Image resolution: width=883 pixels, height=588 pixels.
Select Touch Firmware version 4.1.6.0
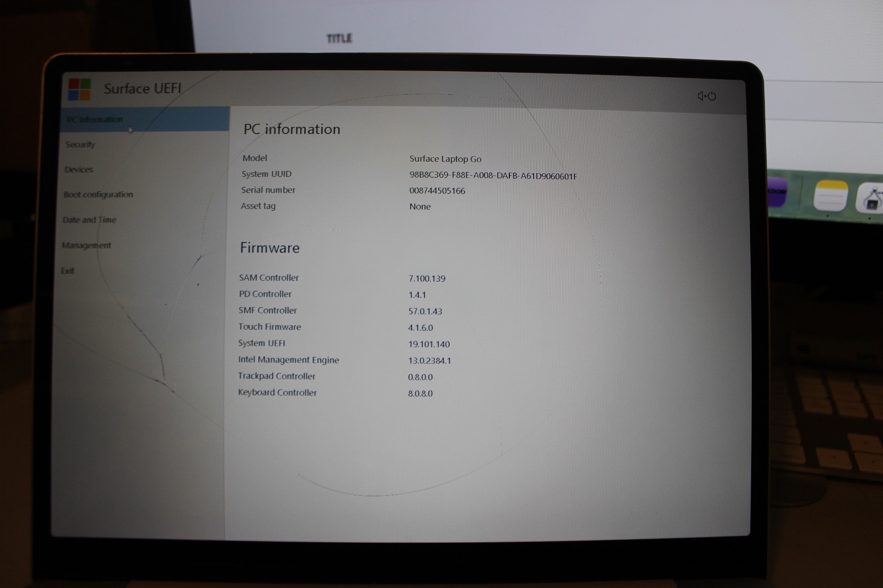click(421, 328)
